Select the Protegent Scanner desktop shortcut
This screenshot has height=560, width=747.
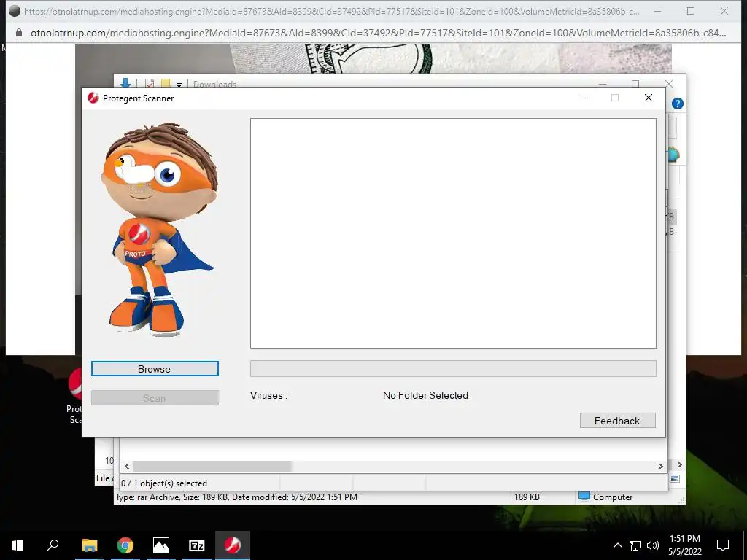click(75, 395)
